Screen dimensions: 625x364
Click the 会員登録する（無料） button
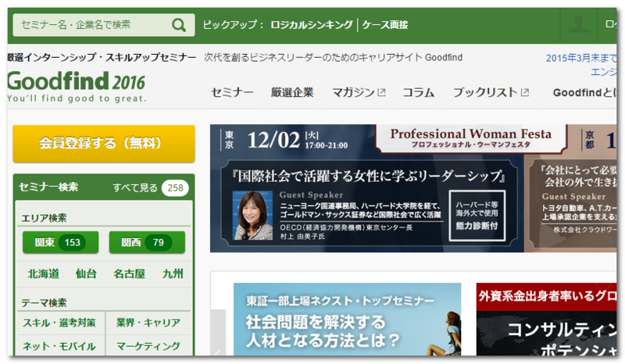104,144
